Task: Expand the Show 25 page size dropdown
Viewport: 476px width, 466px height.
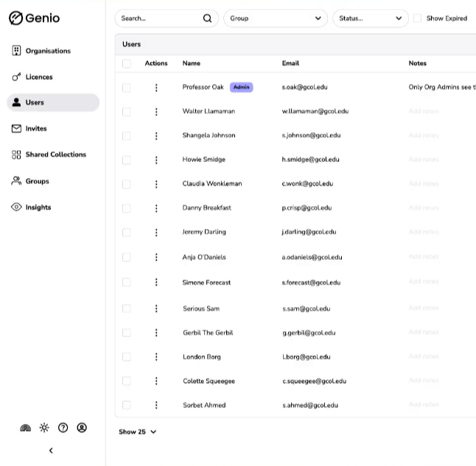Action: pos(138,431)
